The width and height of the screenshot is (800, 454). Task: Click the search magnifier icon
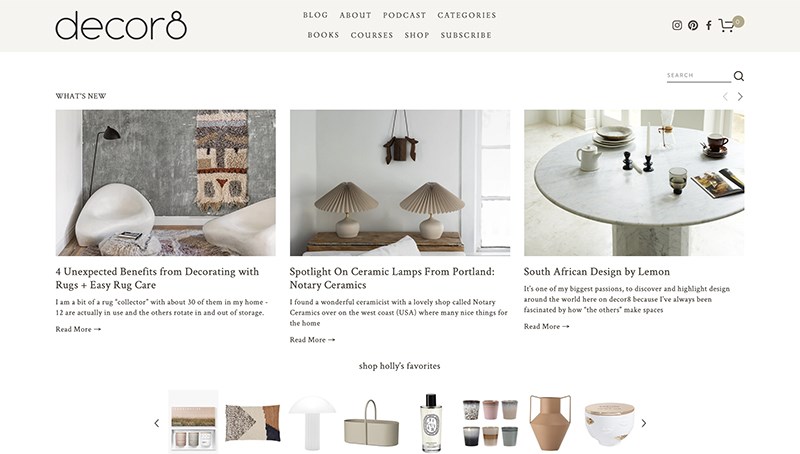point(738,76)
